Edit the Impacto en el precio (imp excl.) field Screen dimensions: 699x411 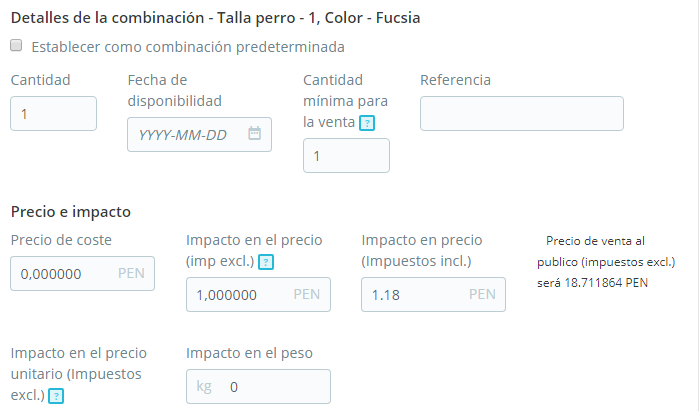236,295
